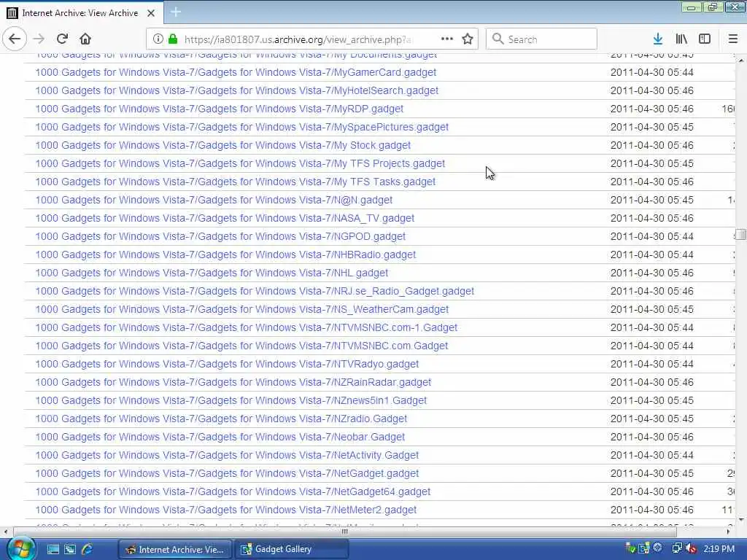Open the NGPOD.gadget link
Image resolution: width=747 pixels, height=560 pixels.
pos(220,236)
